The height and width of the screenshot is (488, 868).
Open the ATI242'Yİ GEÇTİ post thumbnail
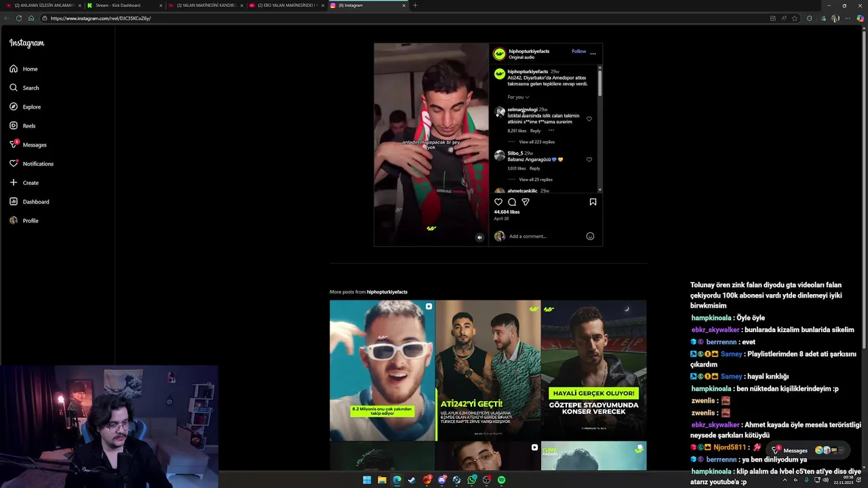[x=488, y=371]
